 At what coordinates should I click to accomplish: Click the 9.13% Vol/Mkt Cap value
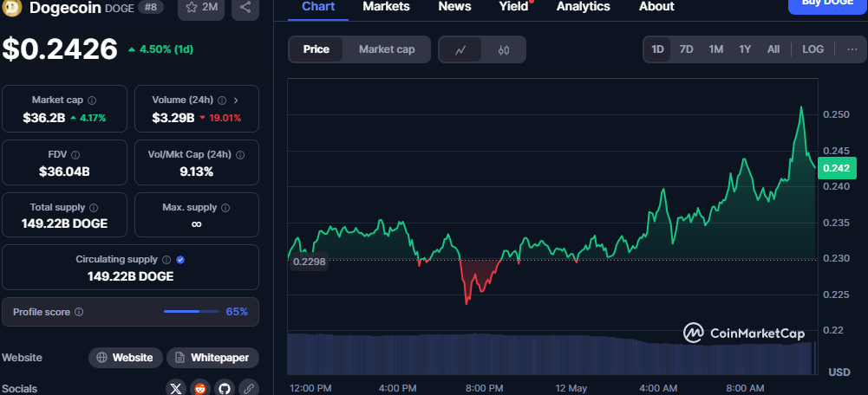196,172
